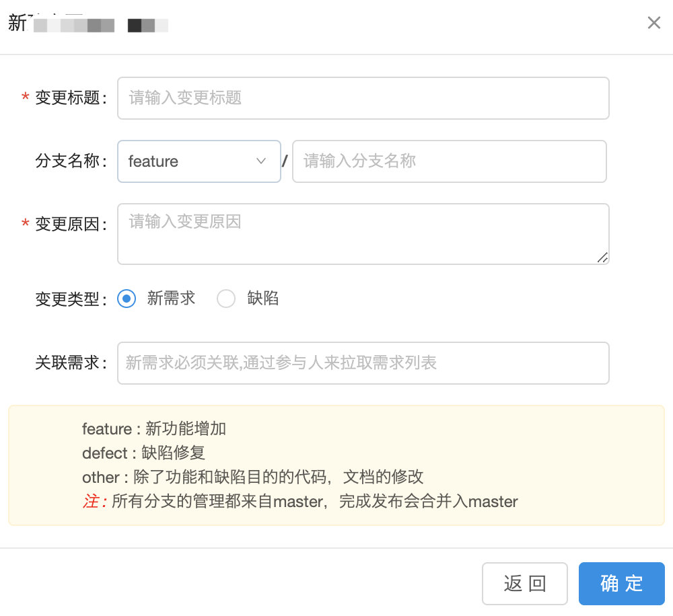This screenshot has width=673, height=616.
Task: Click the 请输入分支名称 input field
Action: [x=449, y=161]
